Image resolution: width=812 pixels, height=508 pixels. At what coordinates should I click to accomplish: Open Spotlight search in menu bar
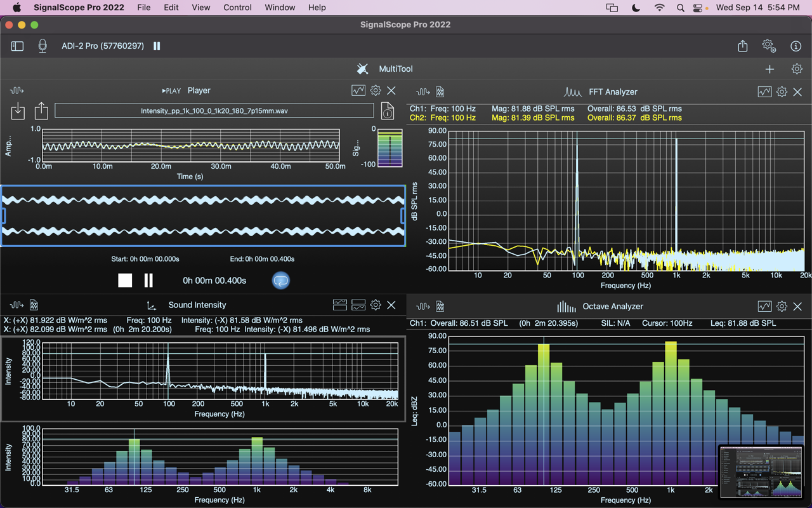680,8
